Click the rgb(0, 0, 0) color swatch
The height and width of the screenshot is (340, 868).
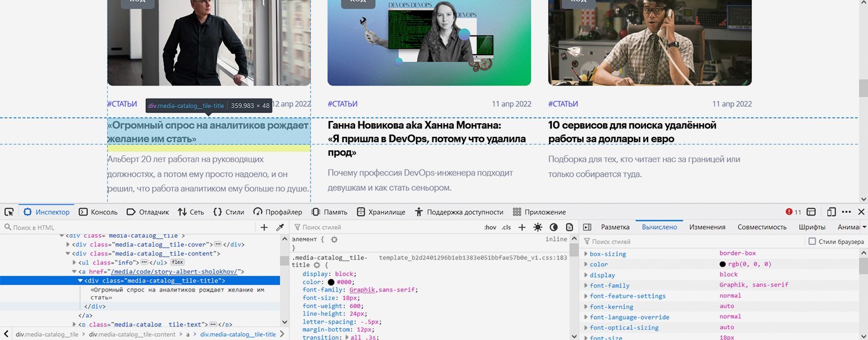point(723,264)
